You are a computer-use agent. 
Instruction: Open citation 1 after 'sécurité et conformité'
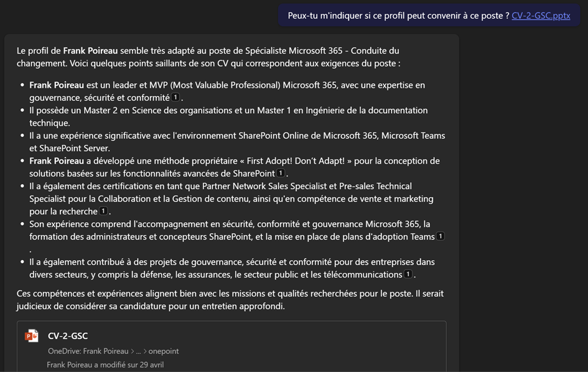tap(175, 98)
